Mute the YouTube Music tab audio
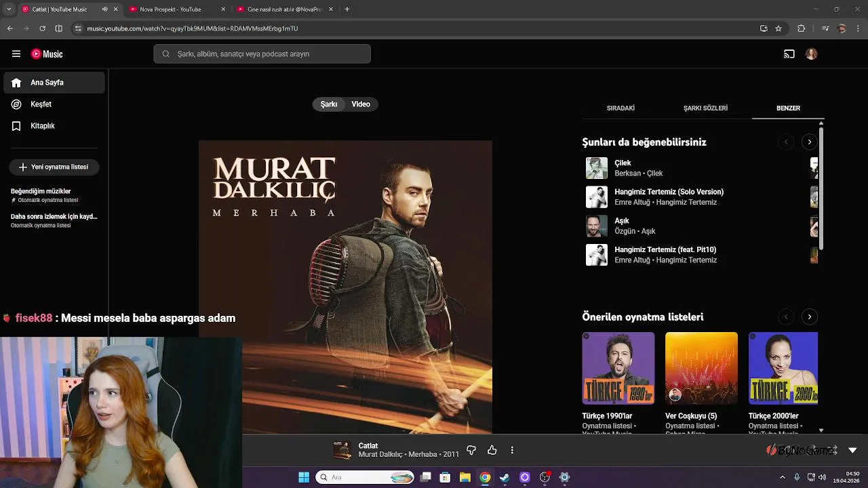This screenshot has height=488, width=868. (x=104, y=9)
